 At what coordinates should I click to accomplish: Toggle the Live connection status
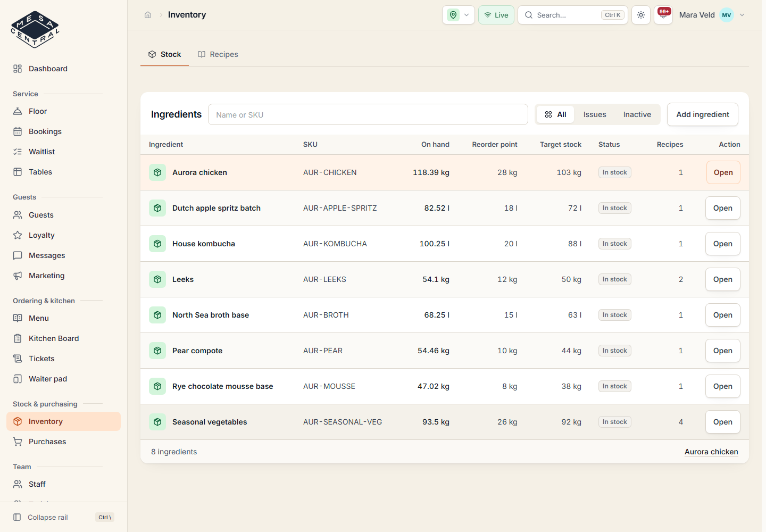coord(496,15)
